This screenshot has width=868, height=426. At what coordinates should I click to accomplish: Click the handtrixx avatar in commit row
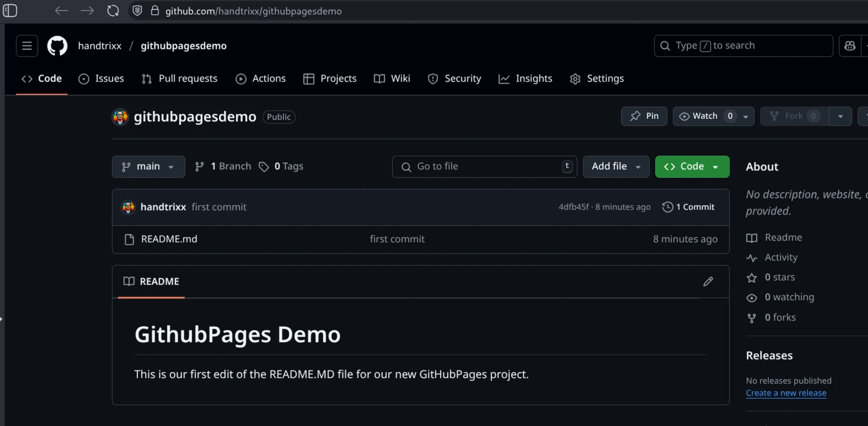[x=128, y=207]
